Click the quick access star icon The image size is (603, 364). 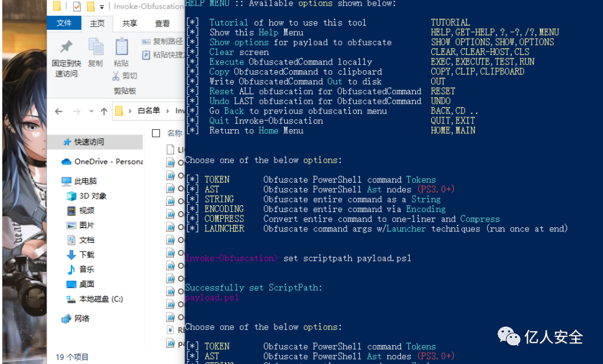coord(67,142)
